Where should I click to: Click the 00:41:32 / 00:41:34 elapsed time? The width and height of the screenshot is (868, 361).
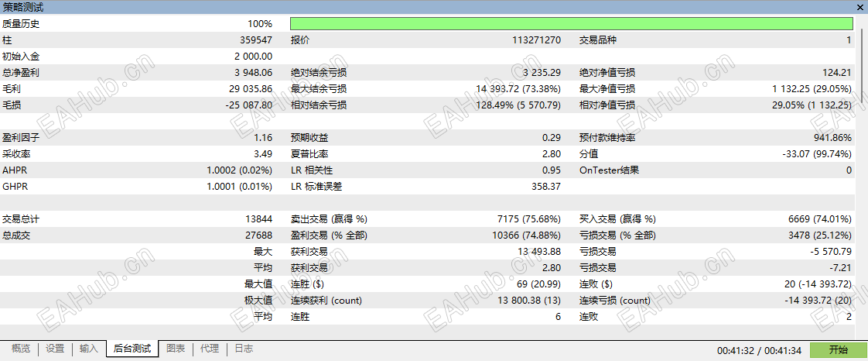click(759, 350)
